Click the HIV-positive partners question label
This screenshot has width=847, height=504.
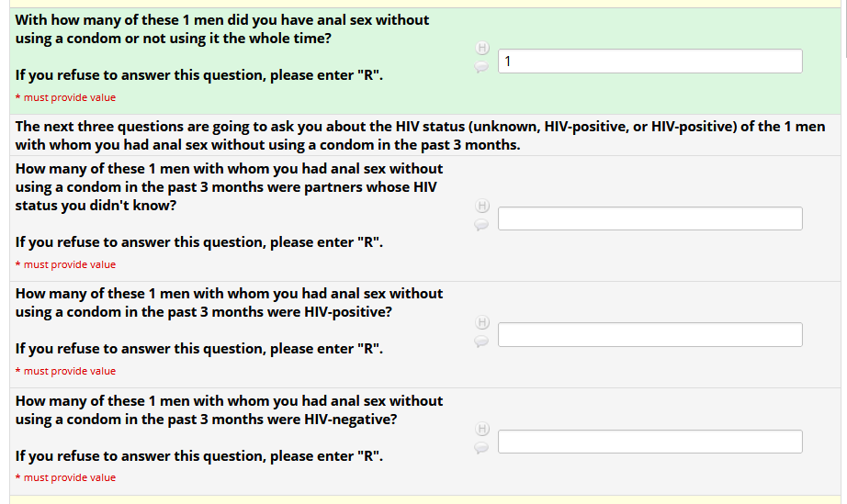(x=229, y=303)
